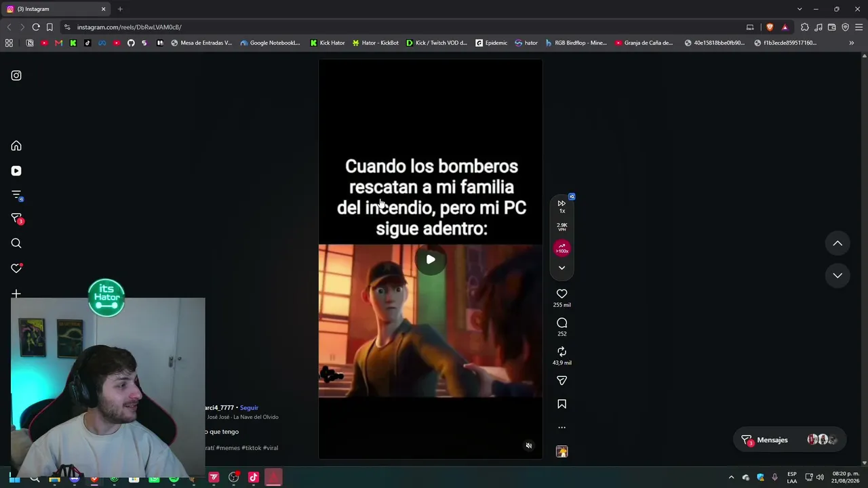Screen dimensions: 868x488
Task: Open the Instagram sidebar messages icon with badge
Action: coord(16,219)
